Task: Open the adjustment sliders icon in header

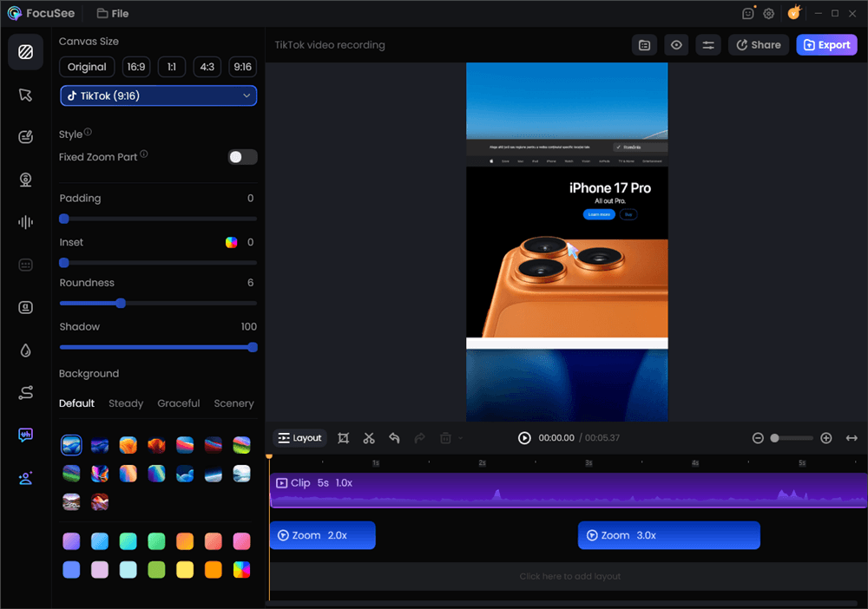Action: click(708, 45)
